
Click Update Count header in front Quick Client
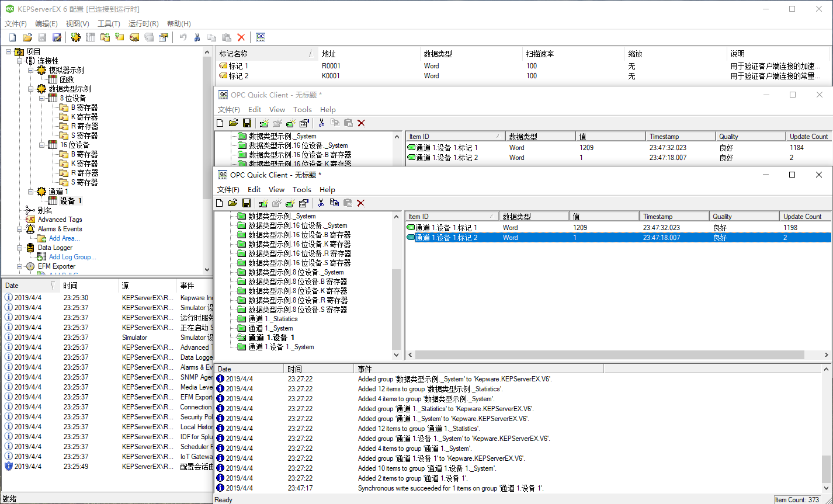tap(805, 217)
